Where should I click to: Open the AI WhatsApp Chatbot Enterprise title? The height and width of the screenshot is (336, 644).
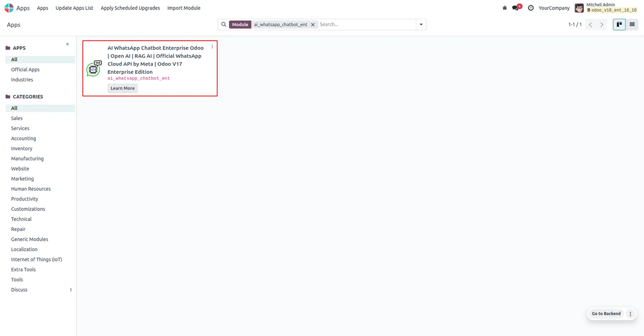point(155,60)
